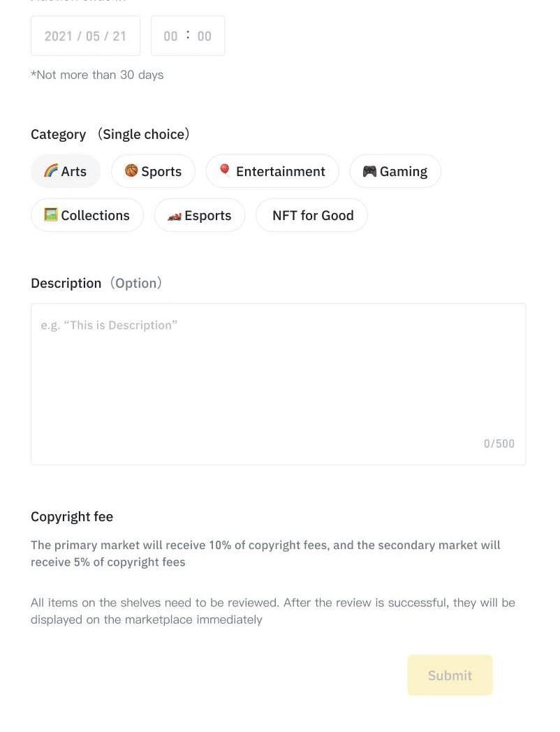Select the Esports category

(200, 215)
